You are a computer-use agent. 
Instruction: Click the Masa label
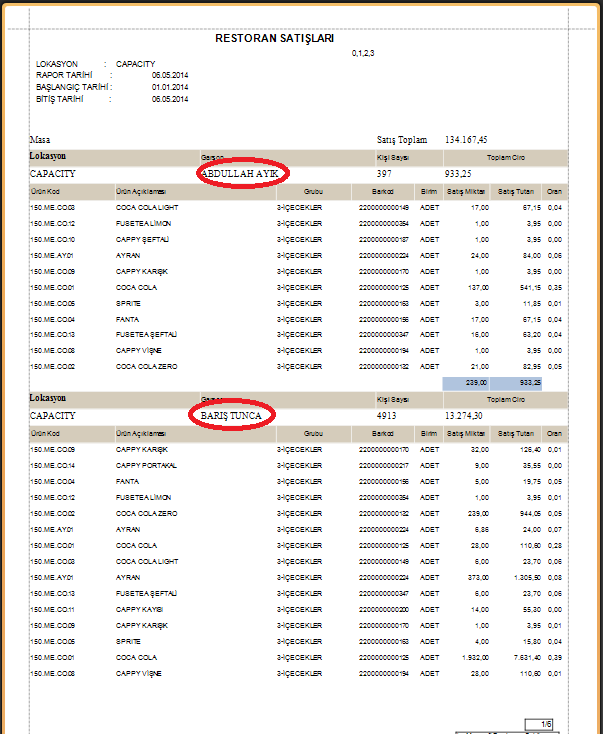(x=40, y=139)
